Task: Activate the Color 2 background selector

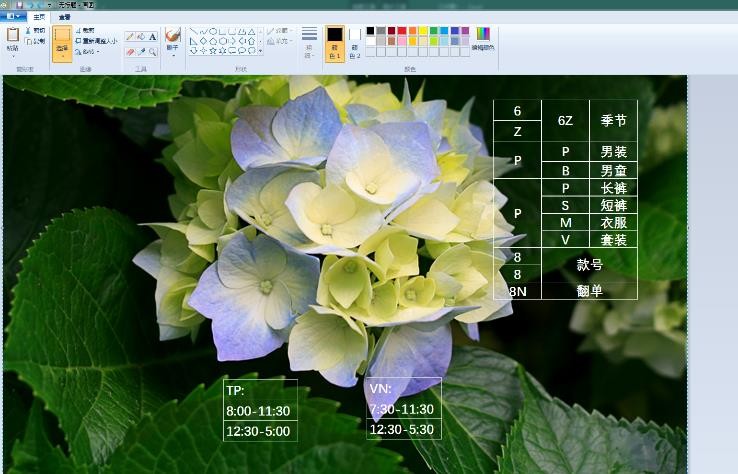Action: pyautogui.click(x=354, y=43)
